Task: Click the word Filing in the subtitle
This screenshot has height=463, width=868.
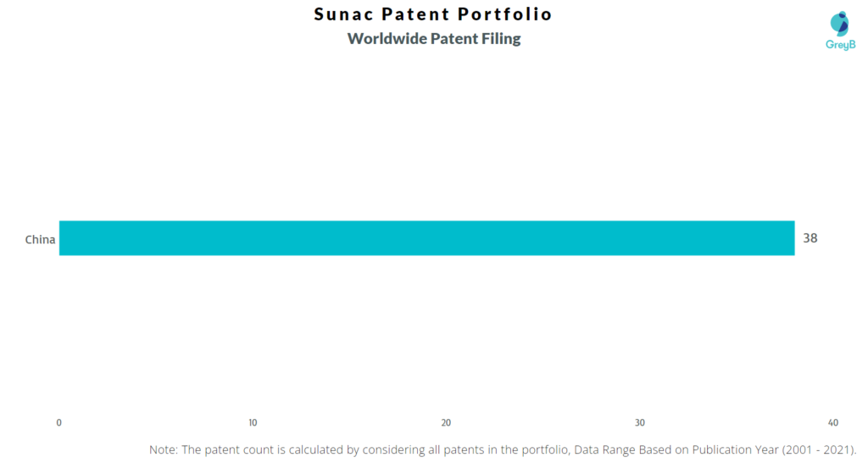Action: (x=501, y=39)
